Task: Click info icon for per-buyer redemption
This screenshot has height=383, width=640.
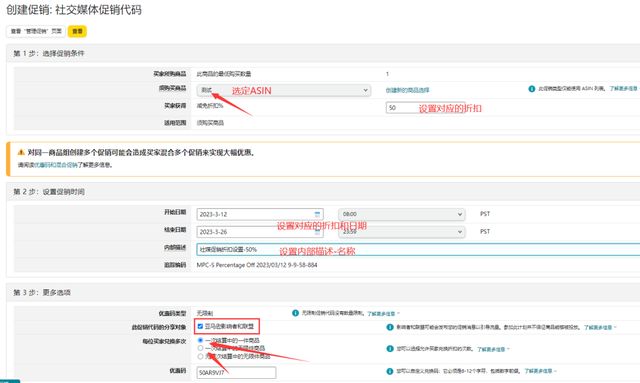Action: point(390,349)
